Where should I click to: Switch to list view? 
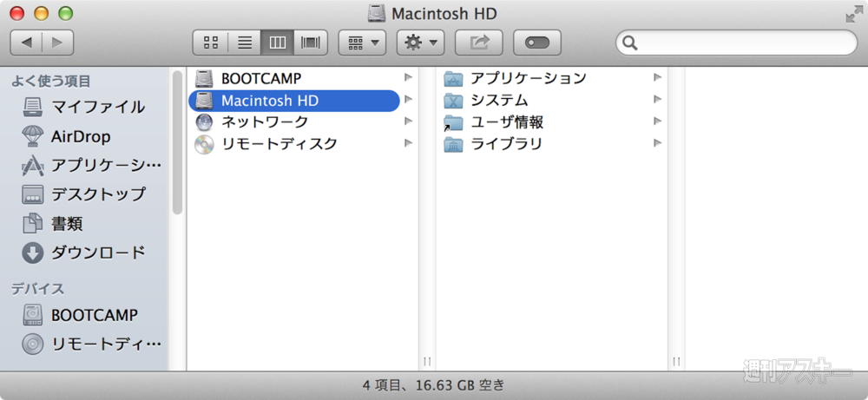pyautogui.click(x=244, y=43)
